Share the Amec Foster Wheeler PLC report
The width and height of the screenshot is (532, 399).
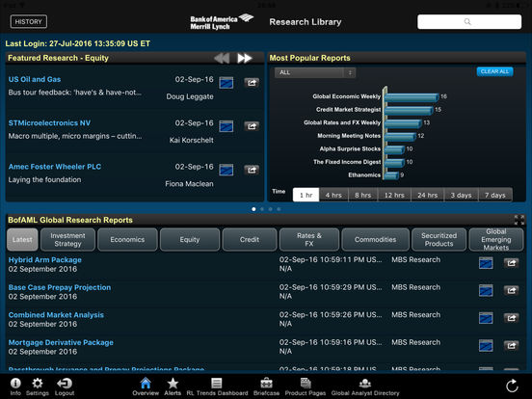click(252, 170)
